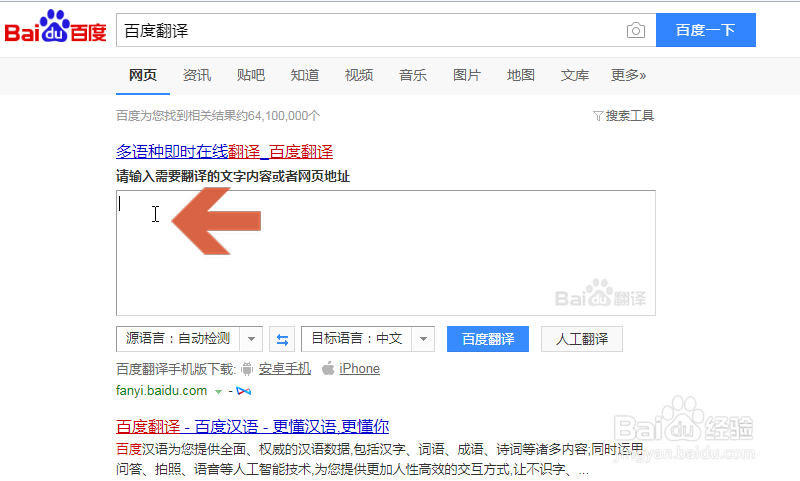
Task: Expand green arrow next to fanyi.baidu.com
Action: click(x=218, y=392)
